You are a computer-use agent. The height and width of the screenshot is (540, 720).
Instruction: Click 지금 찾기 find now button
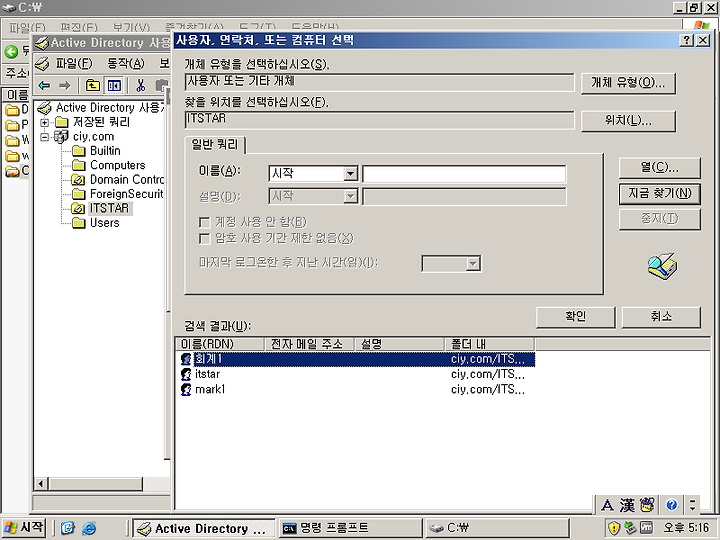tap(659, 193)
